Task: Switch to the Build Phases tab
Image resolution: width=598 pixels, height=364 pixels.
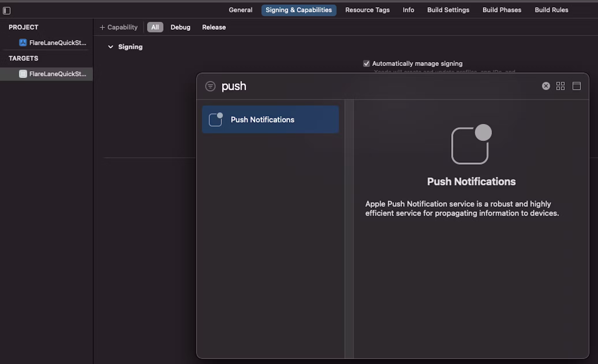Action: (502, 10)
